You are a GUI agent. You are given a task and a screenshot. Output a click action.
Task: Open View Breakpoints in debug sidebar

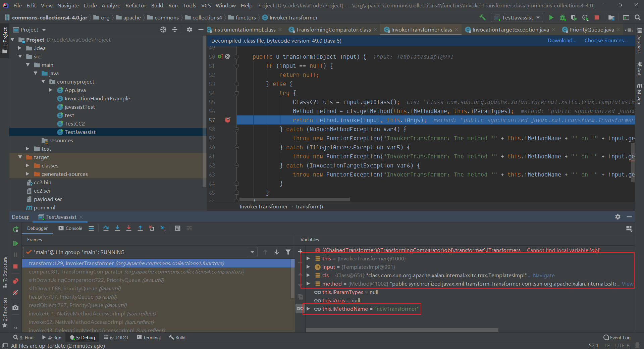point(15,281)
